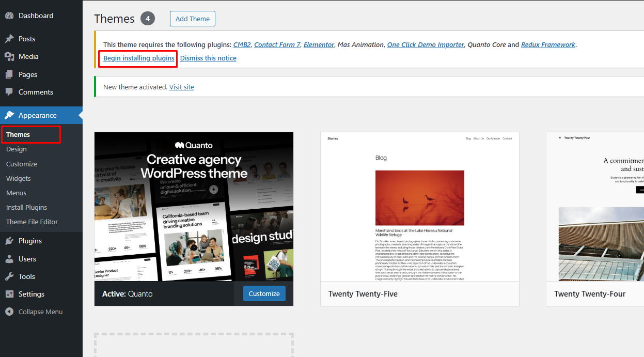644x357 pixels.
Task: Click the Twenty Twenty-Four theme name
Action: (590, 293)
